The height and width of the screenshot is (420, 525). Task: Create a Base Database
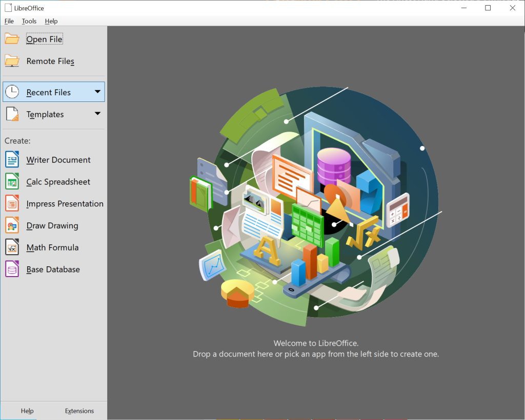click(x=53, y=269)
